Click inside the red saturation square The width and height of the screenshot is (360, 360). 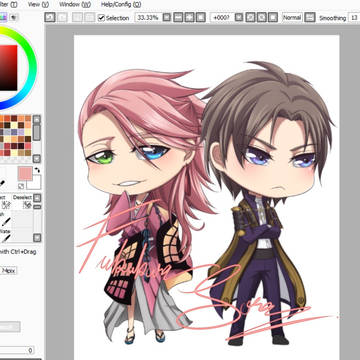point(8,68)
